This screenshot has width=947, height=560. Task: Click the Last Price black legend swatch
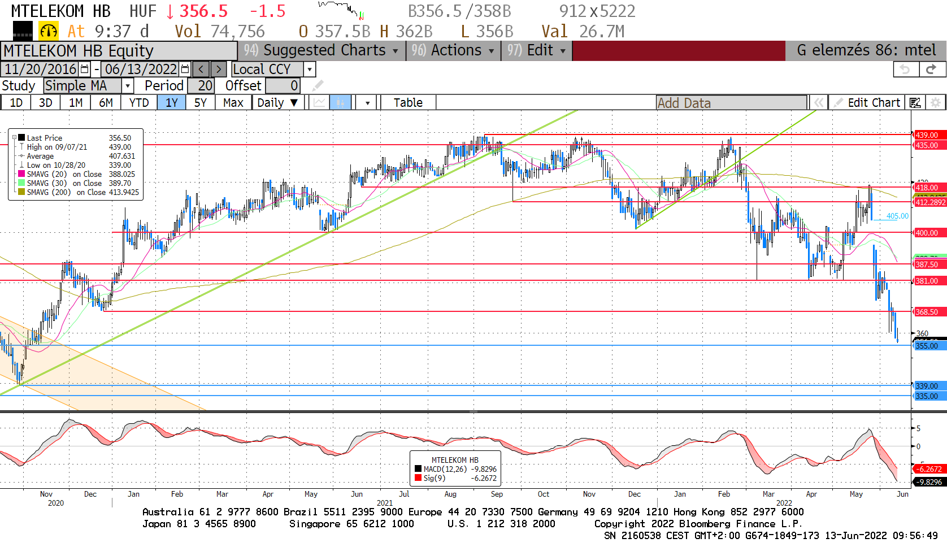point(21,137)
